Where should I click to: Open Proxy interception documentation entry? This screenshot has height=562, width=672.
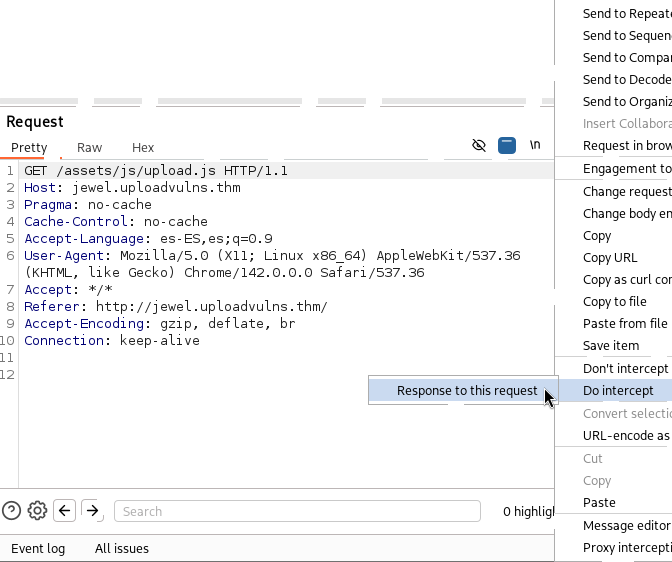pos(613,547)
